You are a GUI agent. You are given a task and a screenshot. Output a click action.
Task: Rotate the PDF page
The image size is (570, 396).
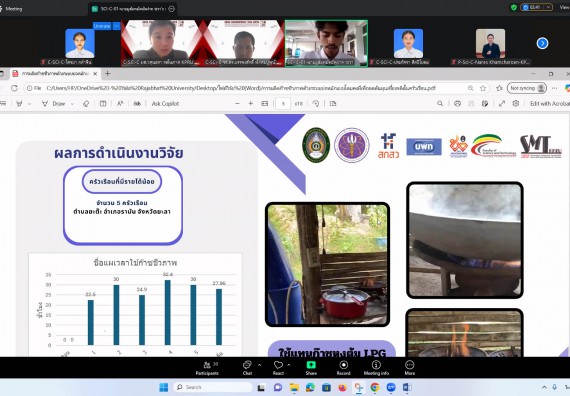[316, 104]
